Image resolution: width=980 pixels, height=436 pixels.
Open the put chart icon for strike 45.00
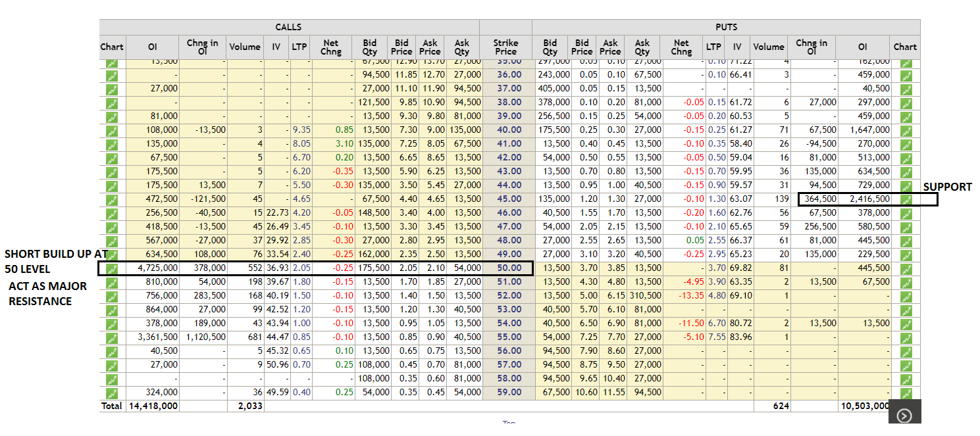point(905,199)
